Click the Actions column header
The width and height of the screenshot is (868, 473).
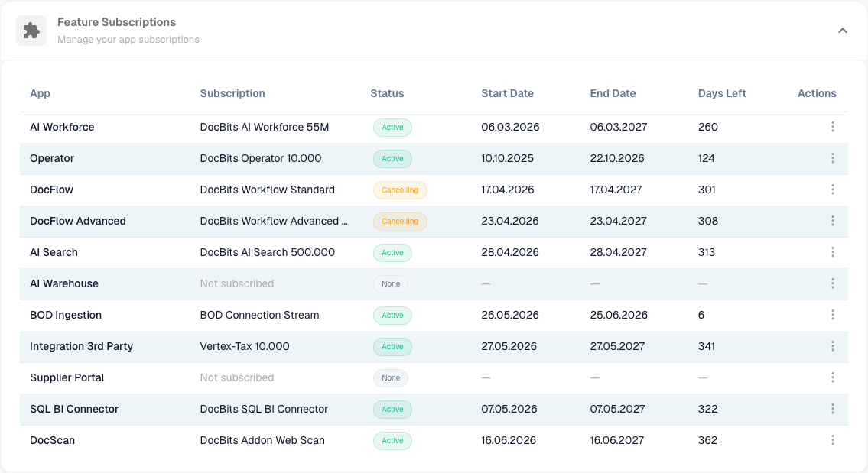point(817,93)
